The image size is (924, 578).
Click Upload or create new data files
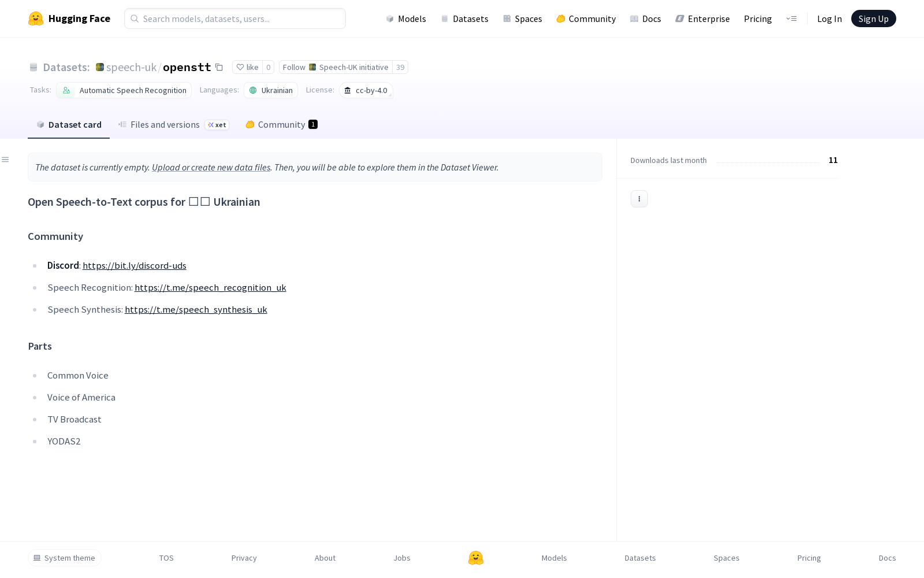[x=211, y=167]
